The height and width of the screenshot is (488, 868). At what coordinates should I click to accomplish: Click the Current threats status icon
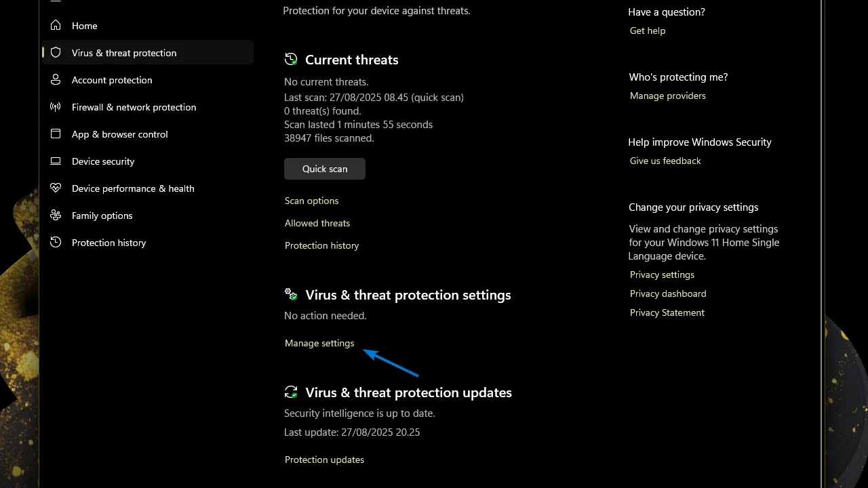coord(291,59)
